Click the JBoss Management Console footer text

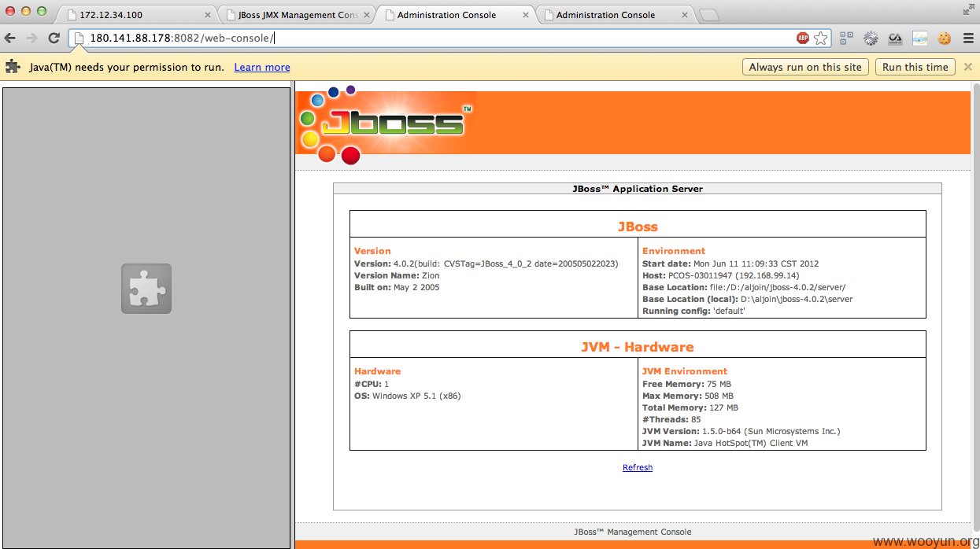[632, 532]
